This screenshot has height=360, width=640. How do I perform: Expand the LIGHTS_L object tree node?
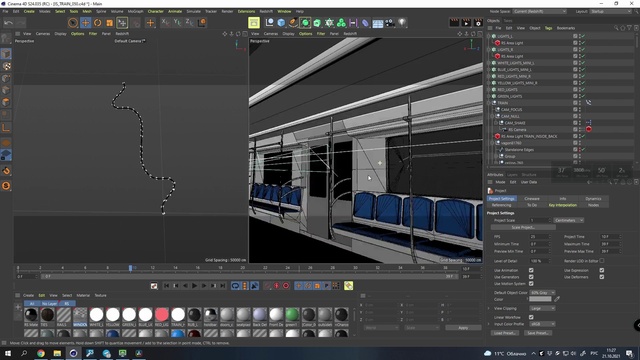489,36
